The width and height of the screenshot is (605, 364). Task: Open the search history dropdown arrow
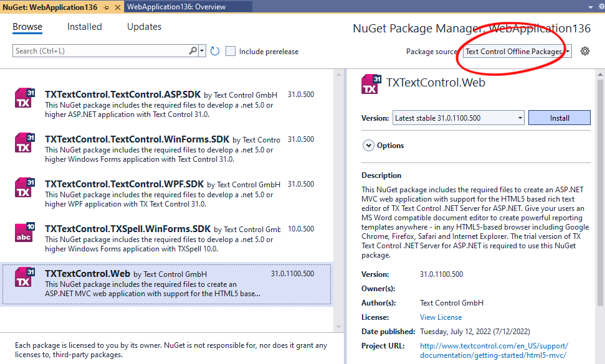coord(202,51)
